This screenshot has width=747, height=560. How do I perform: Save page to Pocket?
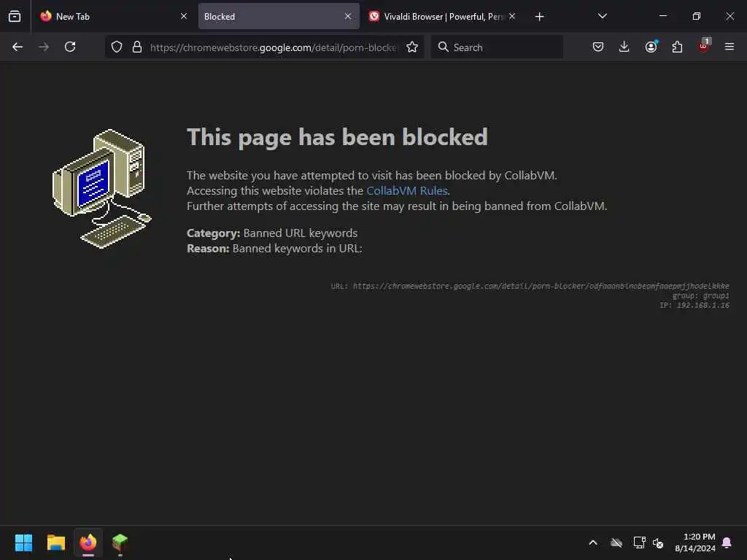pos(598,47)
